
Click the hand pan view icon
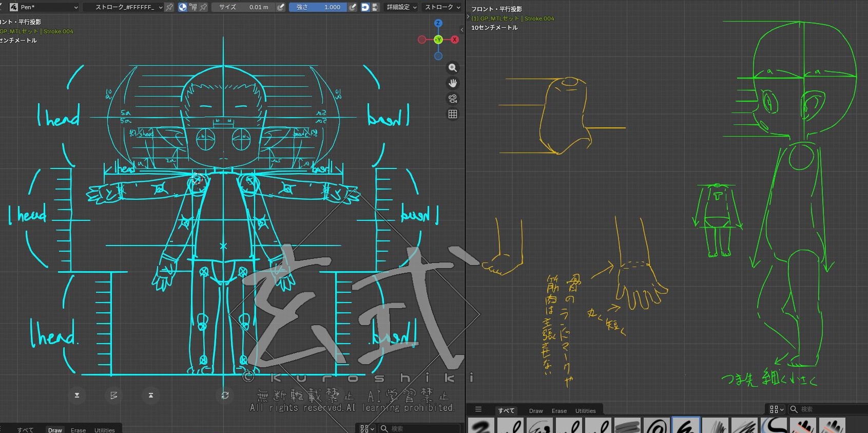pos(452,83)
